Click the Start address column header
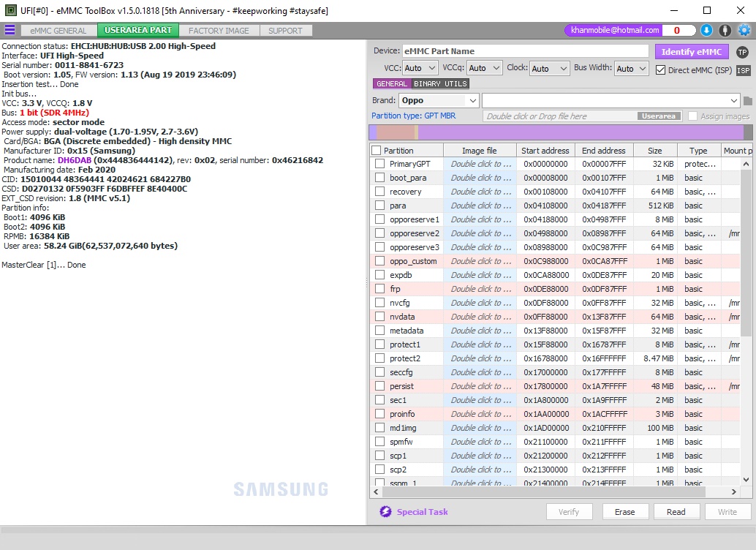756x550 pixels. (x=545, y=151)
